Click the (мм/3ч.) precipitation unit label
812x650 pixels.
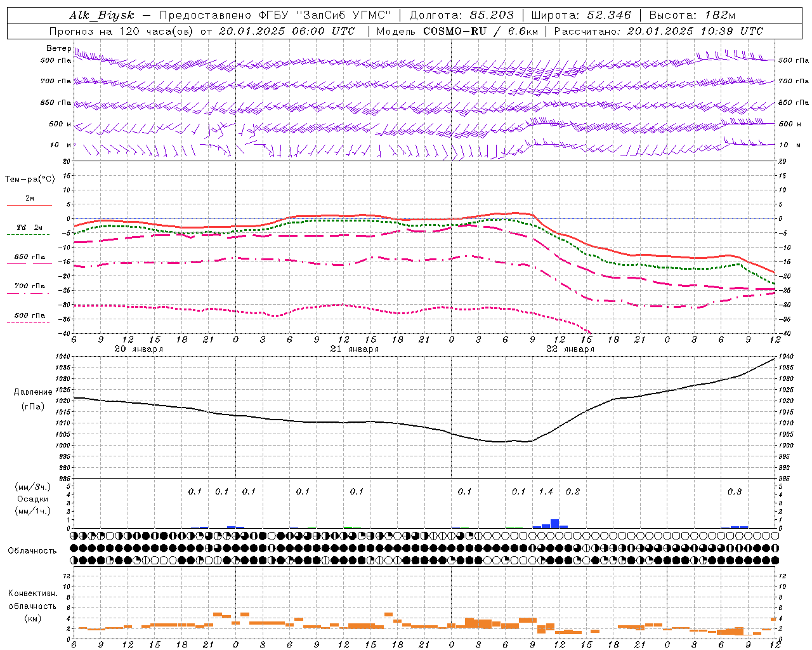pos(33,487)
